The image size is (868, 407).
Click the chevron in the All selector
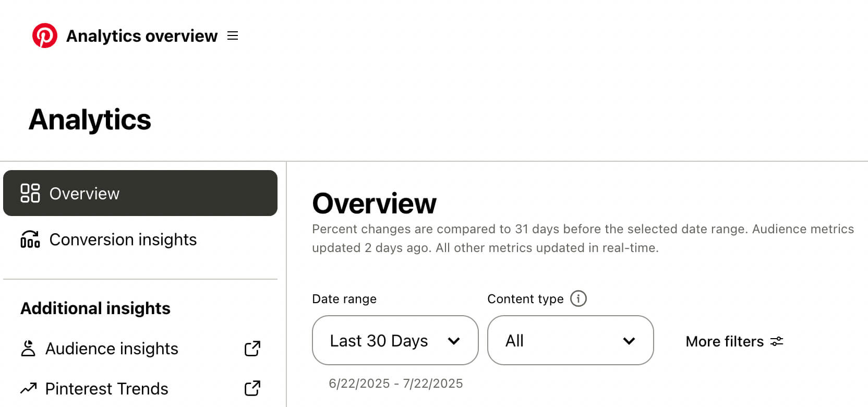point(629,341)
